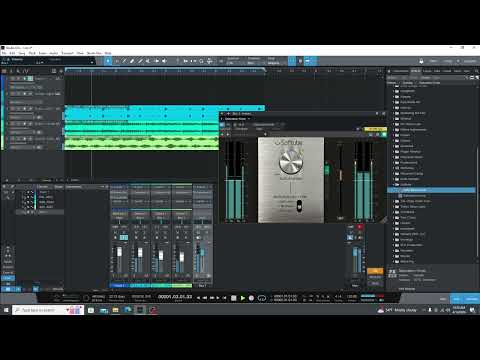Viewport: 480px width, 360px height.
Task: Open Microsoft Edge from the taskbar
Action: click(128, 310)
